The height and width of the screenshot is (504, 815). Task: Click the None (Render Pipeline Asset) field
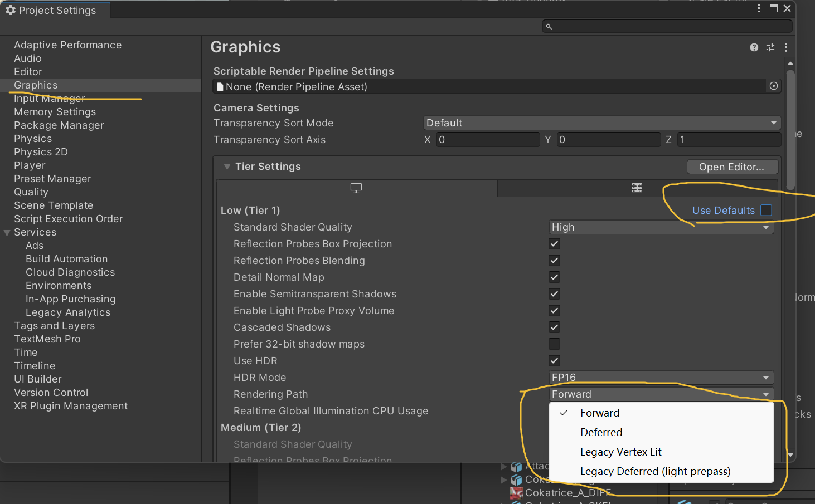[x=489, y=86]
